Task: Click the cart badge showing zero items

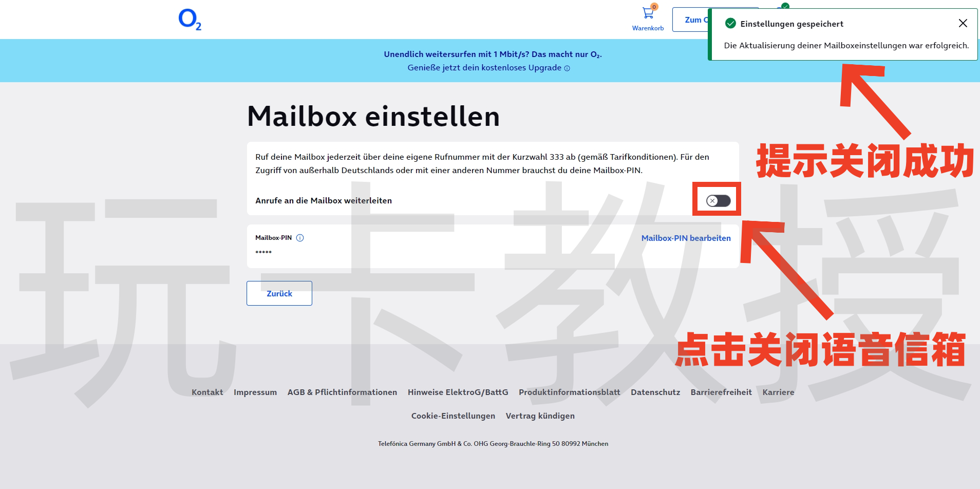Action: (653, 7)
